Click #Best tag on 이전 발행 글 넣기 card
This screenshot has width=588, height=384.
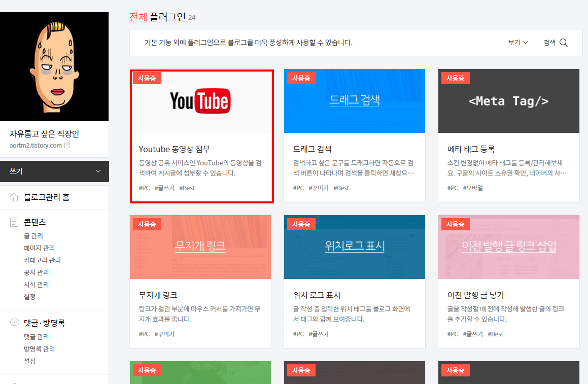click(496, 334)
